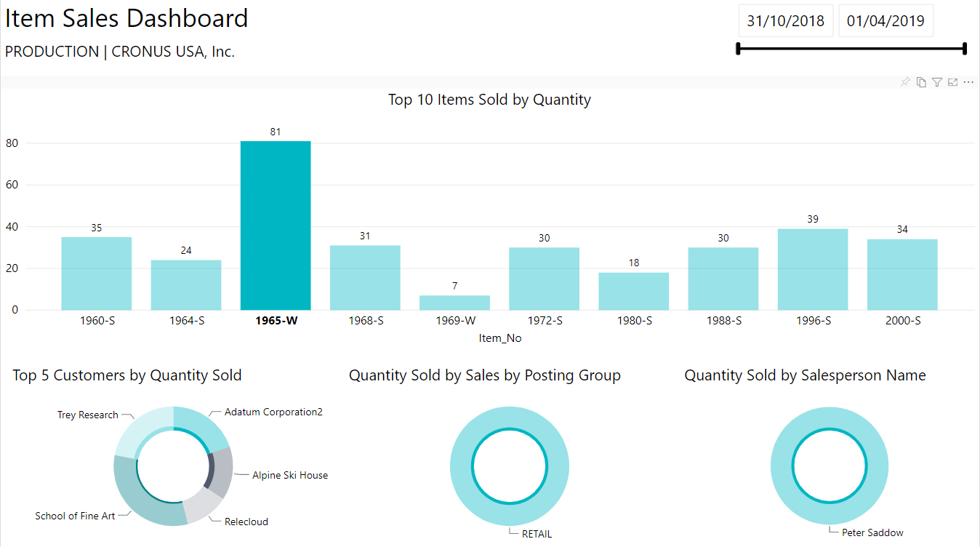Image resolution: width=980 pixels, height=547 pixels.
Task: Select the 1980-S bar
Action: (x=634, y=291)
